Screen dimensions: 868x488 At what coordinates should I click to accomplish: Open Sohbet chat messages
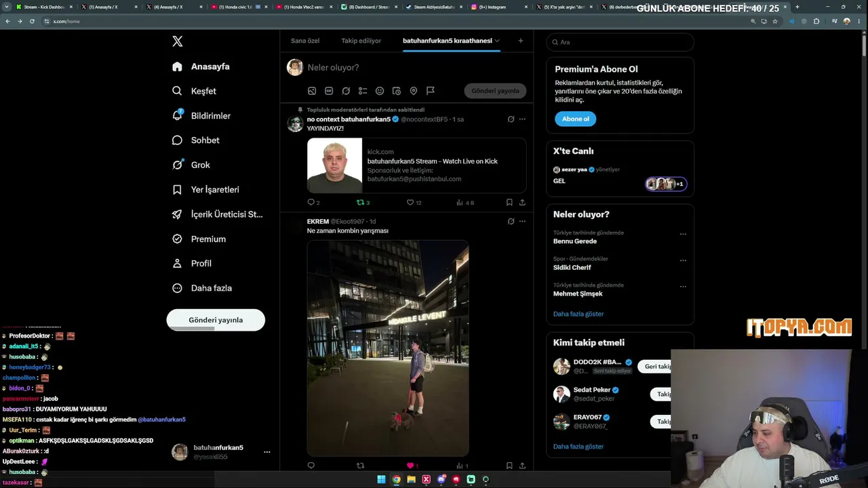[196, 140]
